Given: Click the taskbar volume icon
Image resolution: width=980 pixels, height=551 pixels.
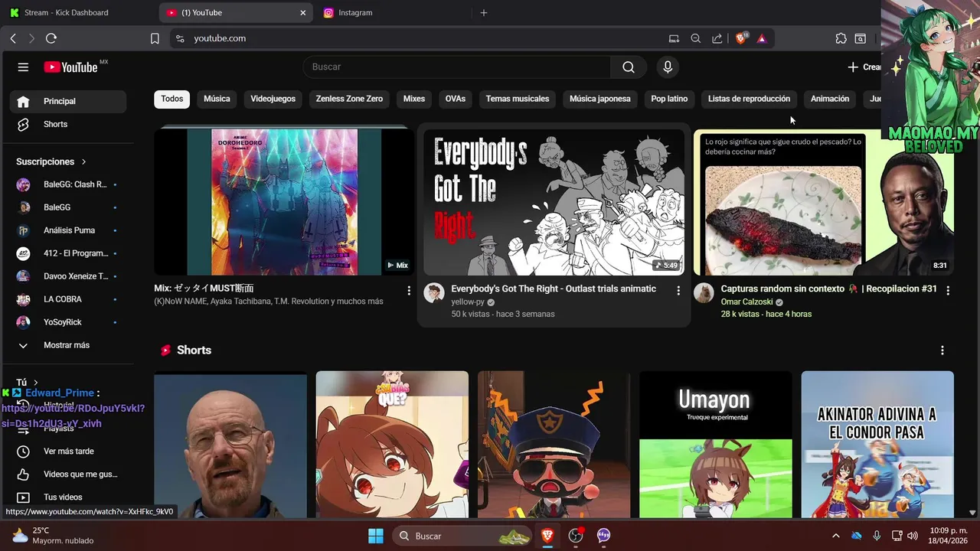Looking at the screenshot, I should pos(913,536).
